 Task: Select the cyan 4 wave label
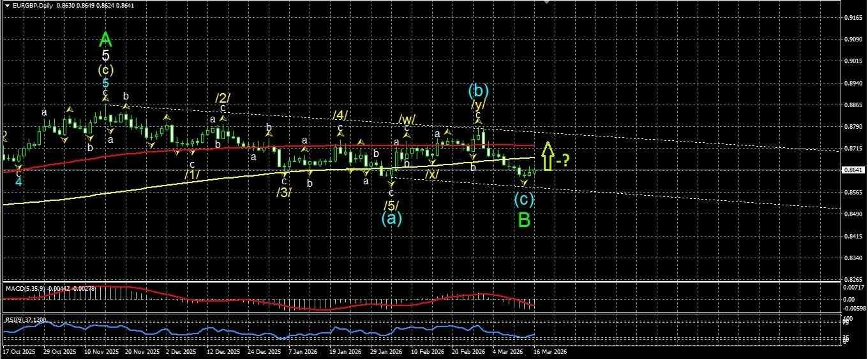coord(19,182)
